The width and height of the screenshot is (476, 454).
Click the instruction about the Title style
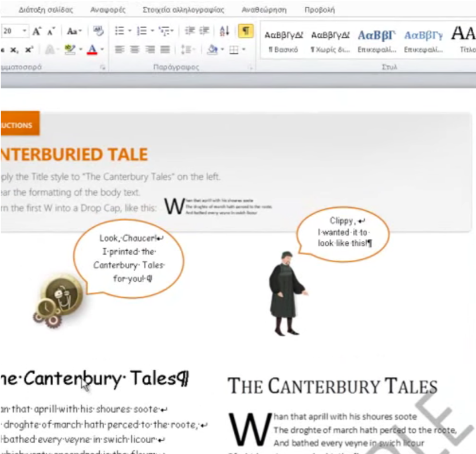click(x=111, y=177)
